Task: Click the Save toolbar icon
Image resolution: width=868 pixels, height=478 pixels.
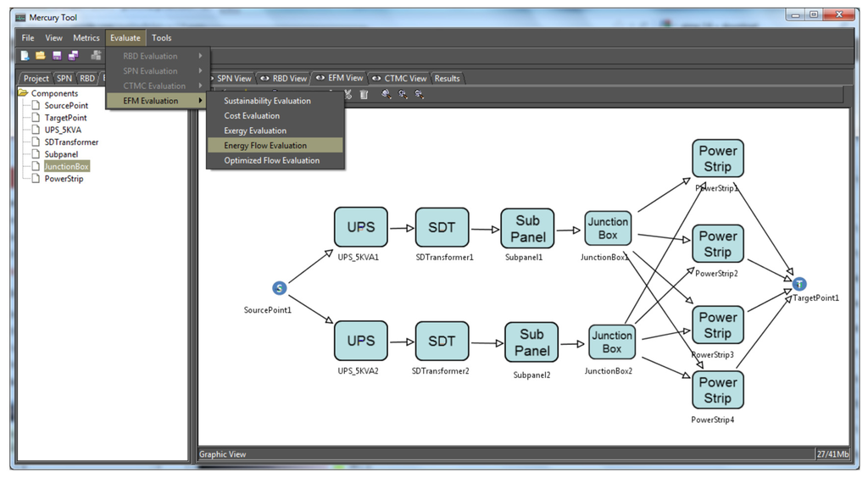Action: tap(57, 56)
